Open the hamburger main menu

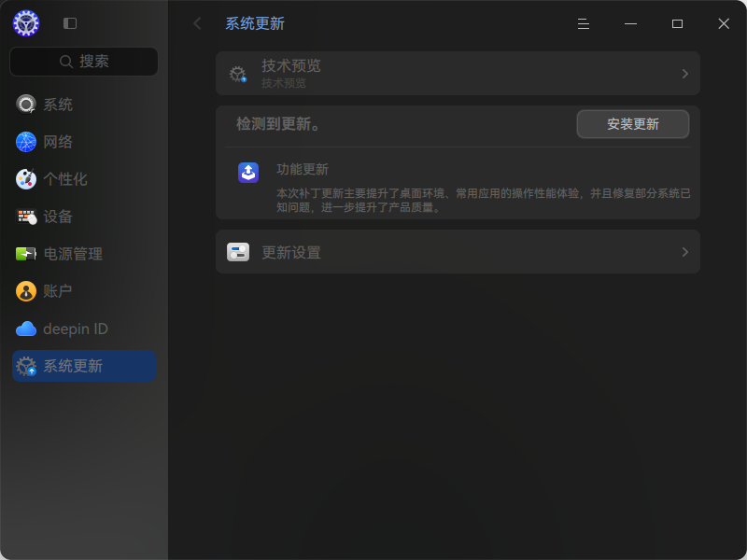click(583, 24)
